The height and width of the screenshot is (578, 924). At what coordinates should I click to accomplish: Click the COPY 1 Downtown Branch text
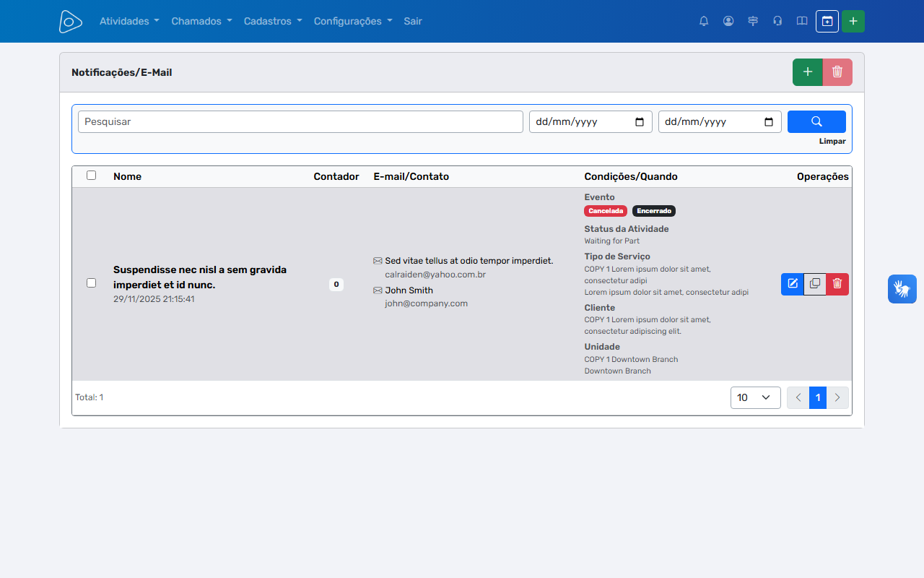tap(631, 359)
